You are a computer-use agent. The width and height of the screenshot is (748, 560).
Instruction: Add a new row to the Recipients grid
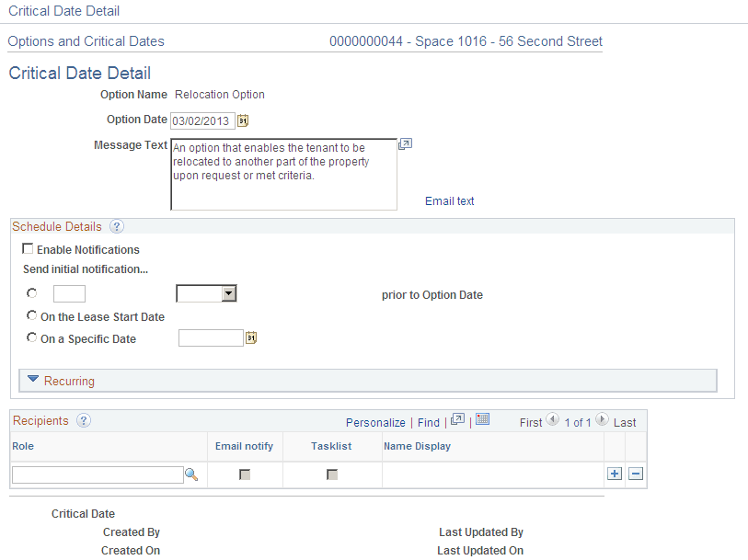pyautogui.click(x=614, y=474)
